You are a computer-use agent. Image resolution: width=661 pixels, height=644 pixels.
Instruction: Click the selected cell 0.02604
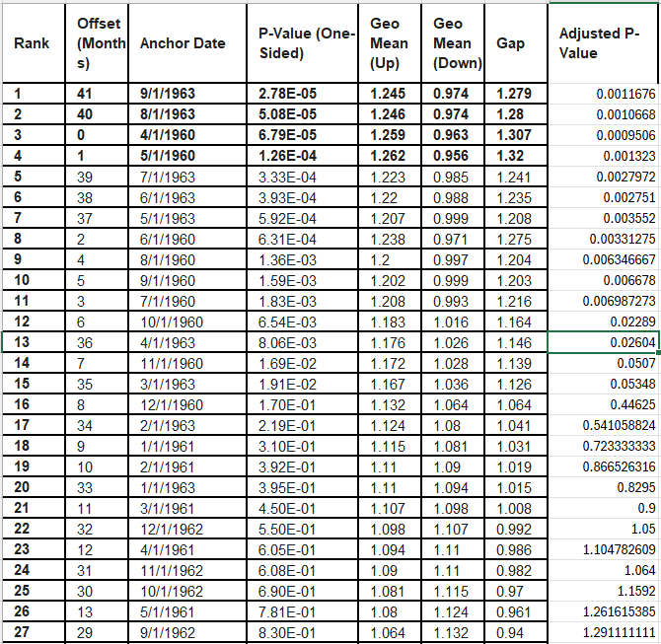pos(603,342)
